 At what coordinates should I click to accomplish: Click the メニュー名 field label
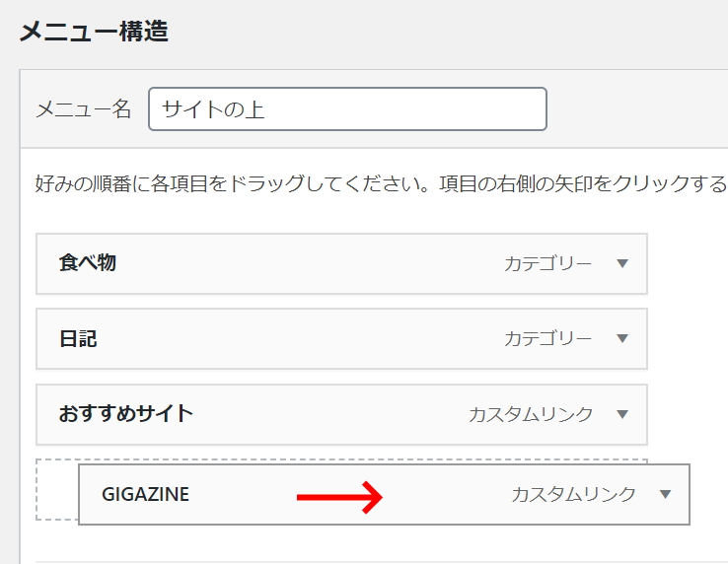coord(84,109)
